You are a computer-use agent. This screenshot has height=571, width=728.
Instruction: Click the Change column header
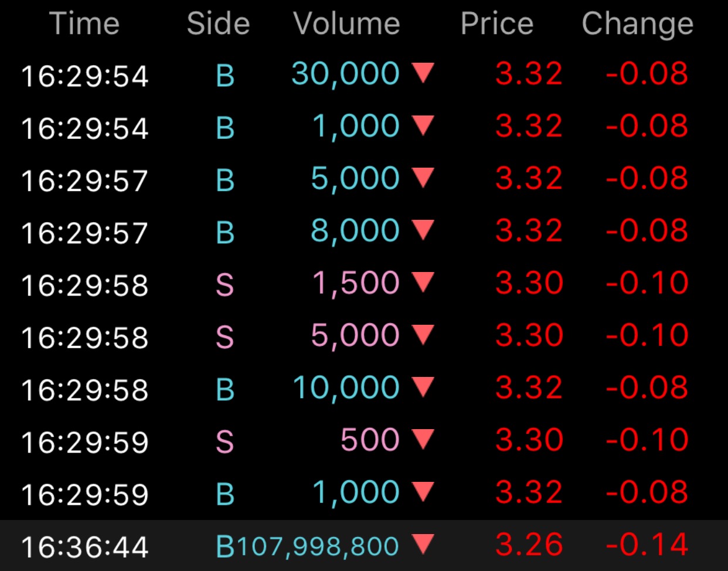(x=638, y=25)
